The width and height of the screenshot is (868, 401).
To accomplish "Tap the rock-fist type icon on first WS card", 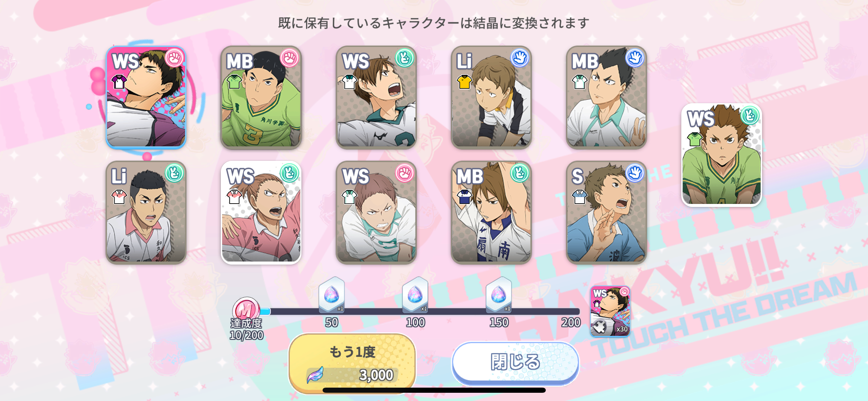I will point(174,58).
